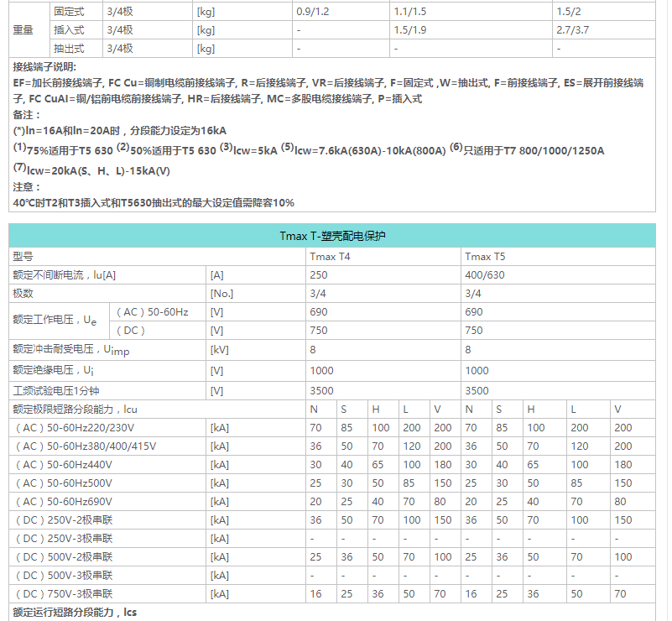Select the "( DC ) 250V-2极串联" row label
Viewport: 672px width, 621px height.
click(65, 519)
